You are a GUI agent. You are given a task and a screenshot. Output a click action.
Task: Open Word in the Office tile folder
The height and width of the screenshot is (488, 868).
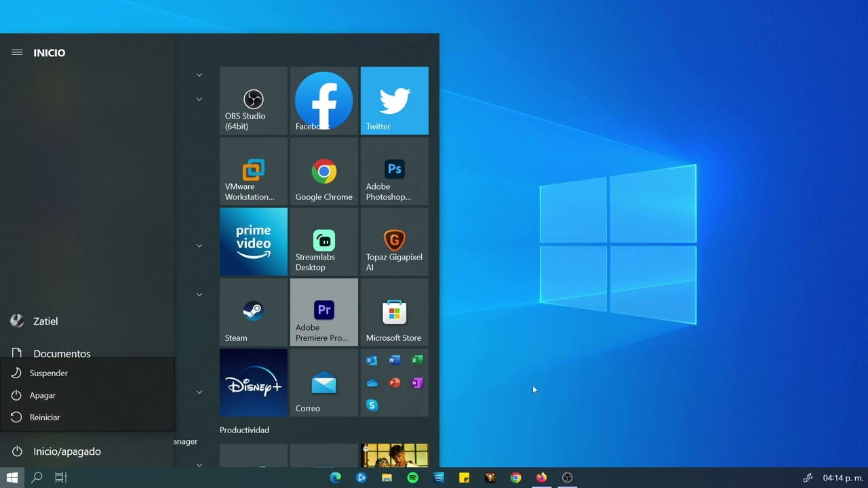(x=395, y=360)
